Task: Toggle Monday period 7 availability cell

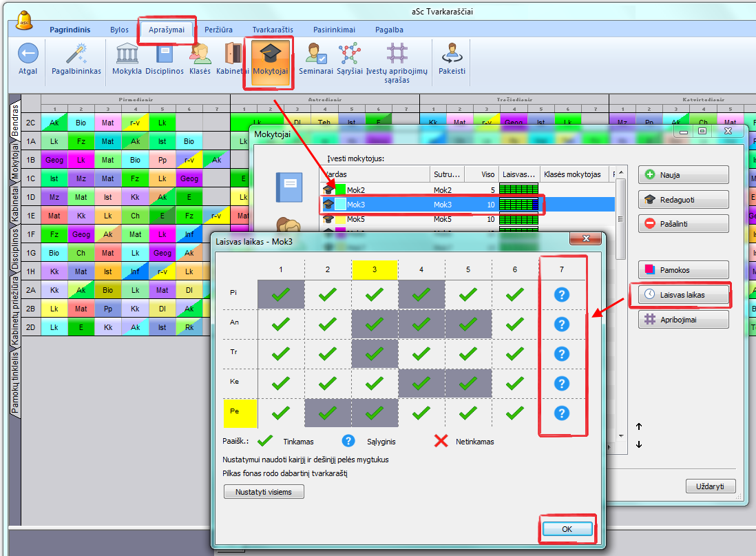Action: coord(562,295)
